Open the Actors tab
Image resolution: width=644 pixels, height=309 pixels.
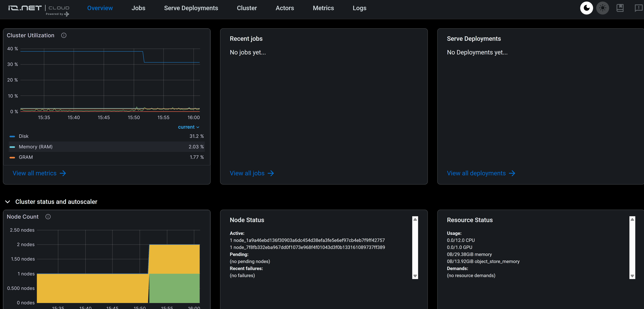pyautogui.click(x=285, y=8)
